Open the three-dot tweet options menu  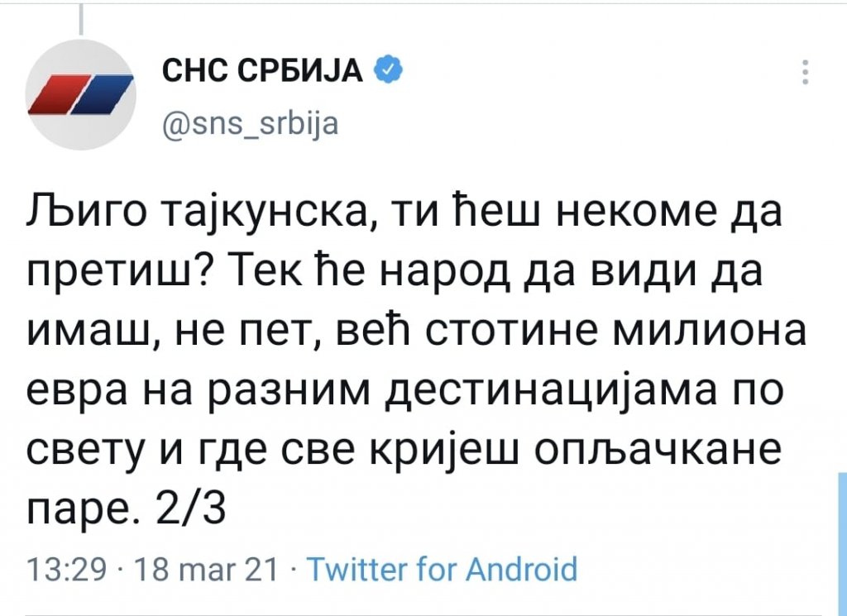[x=806, y=74]
